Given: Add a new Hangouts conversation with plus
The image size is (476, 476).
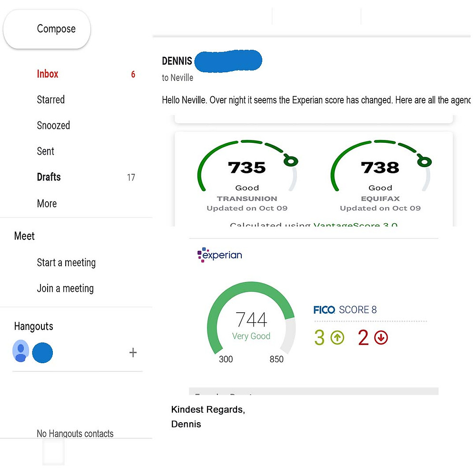Looking at the screenshot, I should [x=133, y=352].
